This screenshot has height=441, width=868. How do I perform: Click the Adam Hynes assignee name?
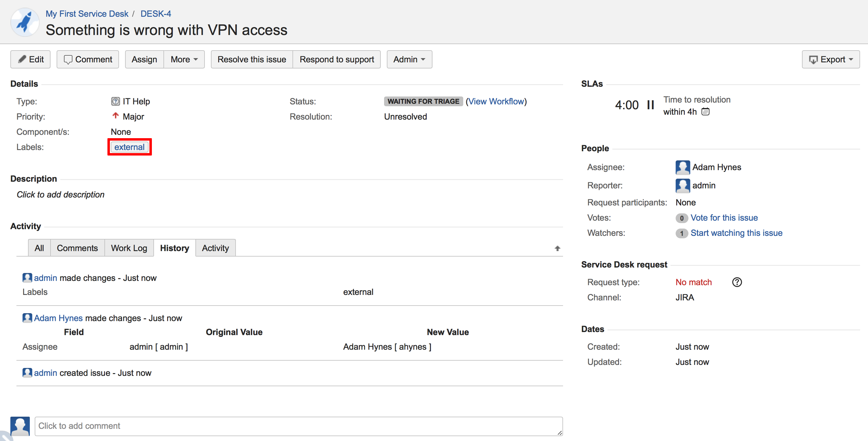tap(717, 167)
